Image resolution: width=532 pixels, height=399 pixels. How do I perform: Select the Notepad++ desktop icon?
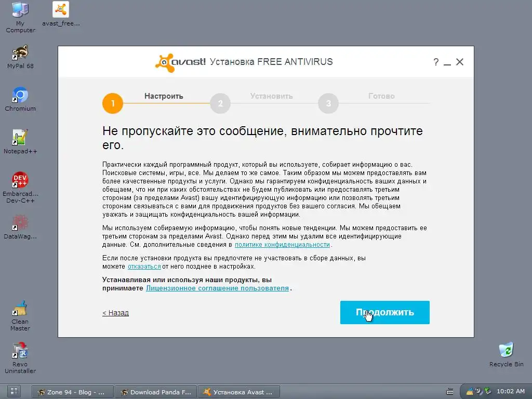click(x=20, y=142)
